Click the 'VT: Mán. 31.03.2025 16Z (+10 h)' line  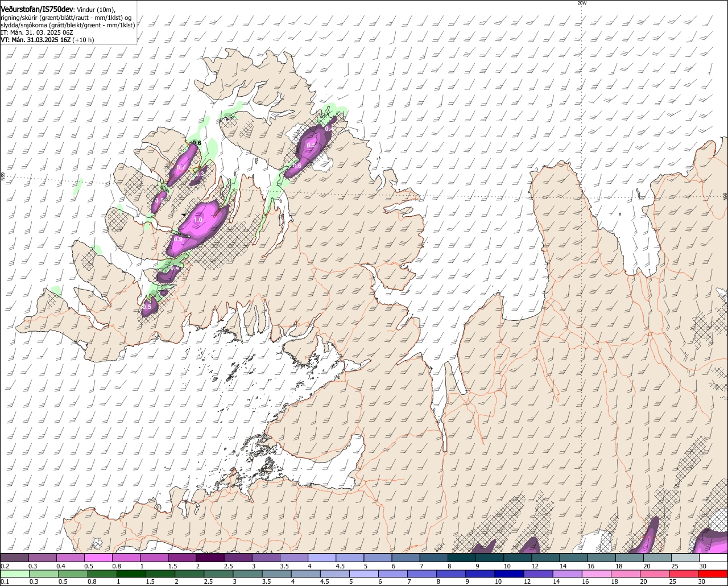(x=47, y=40)
